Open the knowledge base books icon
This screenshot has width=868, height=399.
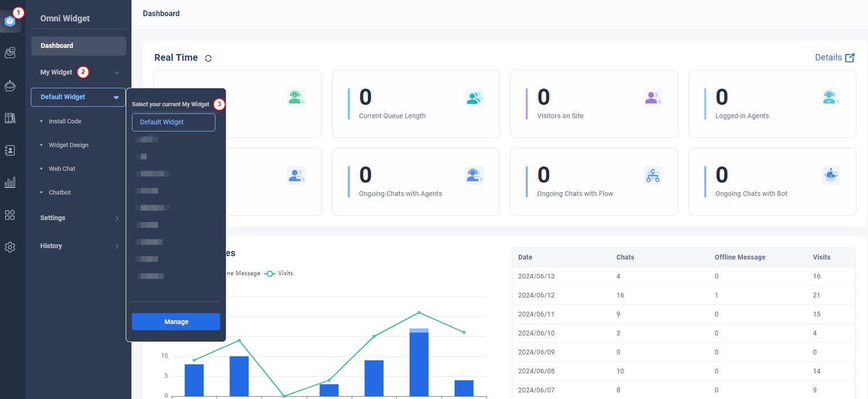point(10,118)
